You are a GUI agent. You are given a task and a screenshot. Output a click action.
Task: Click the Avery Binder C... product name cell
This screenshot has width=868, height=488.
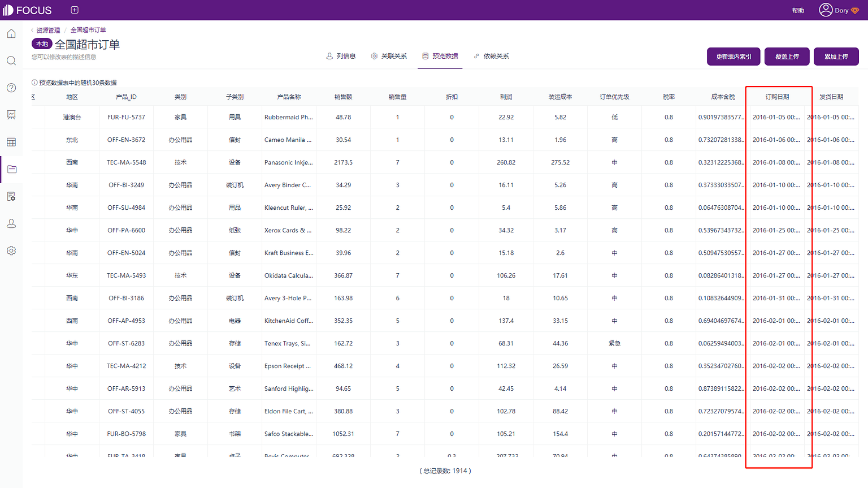tap(288, 185)
